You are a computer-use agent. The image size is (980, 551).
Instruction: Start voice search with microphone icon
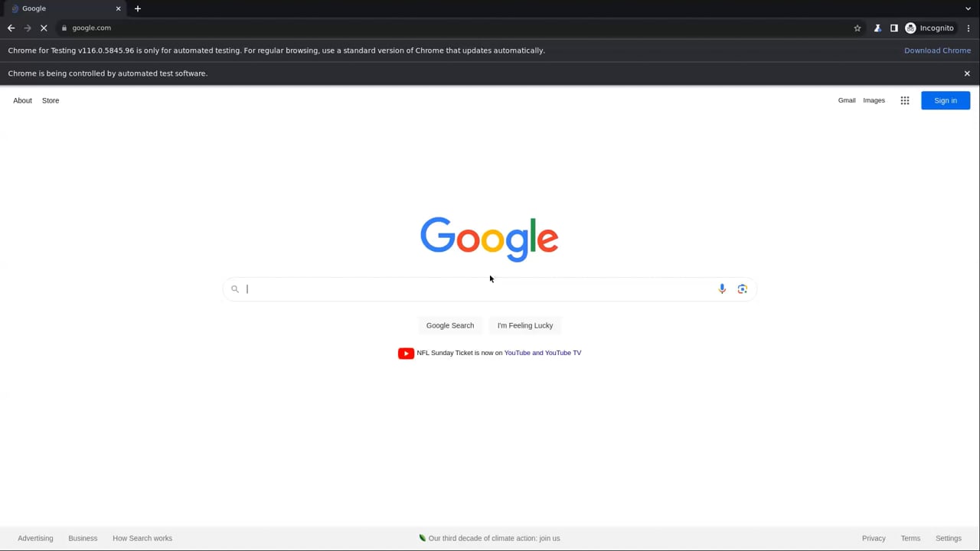coord(722,289)
